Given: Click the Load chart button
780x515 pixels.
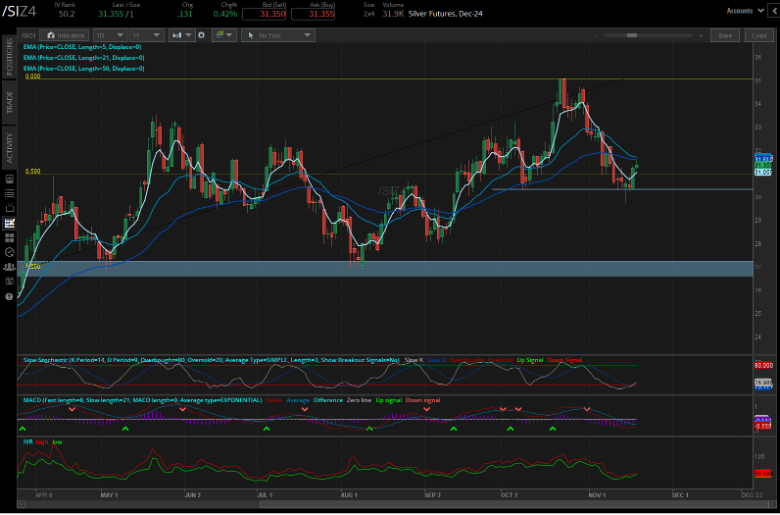Looking at the screenshot, I should point(759,35).
